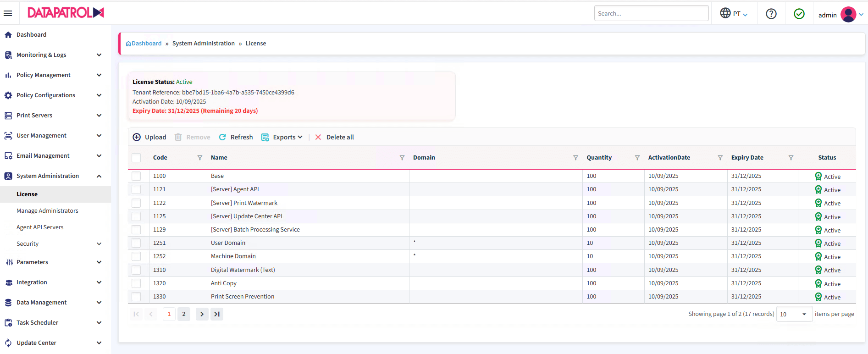The width and height of the screenshot is (868, 354).
Task: Expand the PT language selector
Action: pos(734,14)
